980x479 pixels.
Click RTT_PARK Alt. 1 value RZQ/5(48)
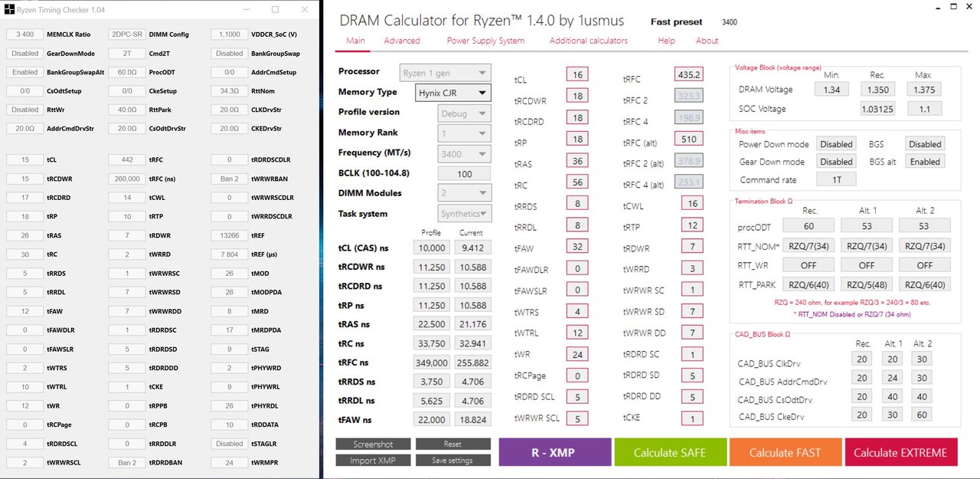(x=867, y=284)
